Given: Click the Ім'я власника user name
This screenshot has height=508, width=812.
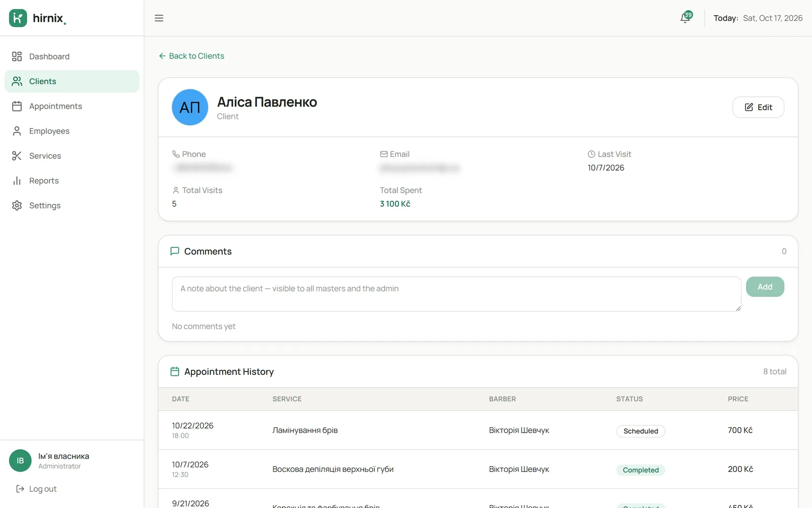Looking at the screenshot, I should 64,456.
